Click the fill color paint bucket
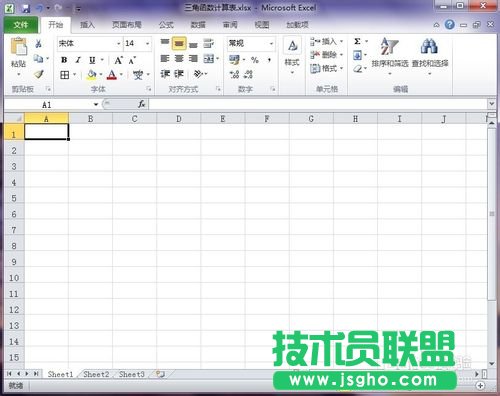This screenshot has height=396, width=500. click(91, 75)
